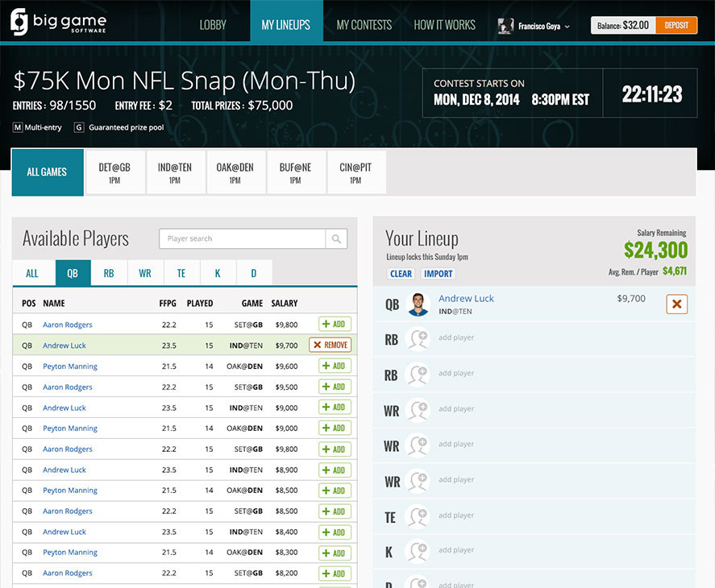Select the TE position tab
715x588 pixels.
pos(181,273)
